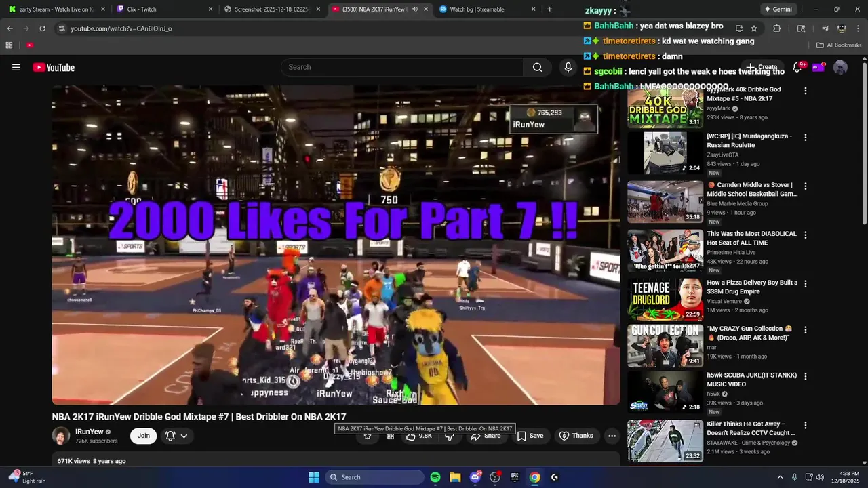Open YouTube notifications bell
The image size is (868, 488).
tap(797, 67)
